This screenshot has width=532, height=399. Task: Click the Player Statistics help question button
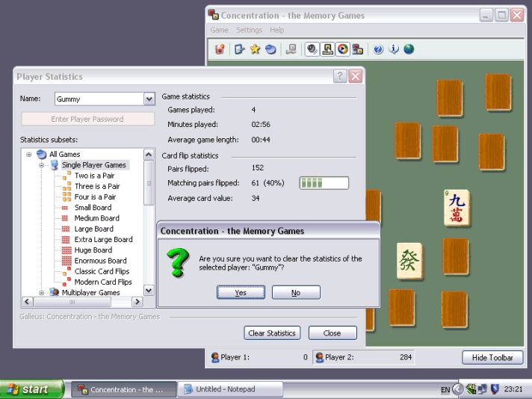click(340, 76)
